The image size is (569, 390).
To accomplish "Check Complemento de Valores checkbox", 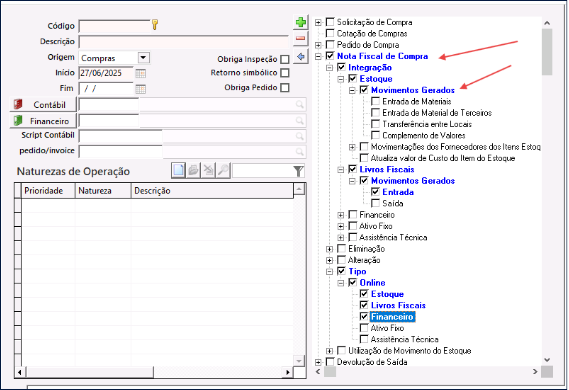I will [376, 135].
